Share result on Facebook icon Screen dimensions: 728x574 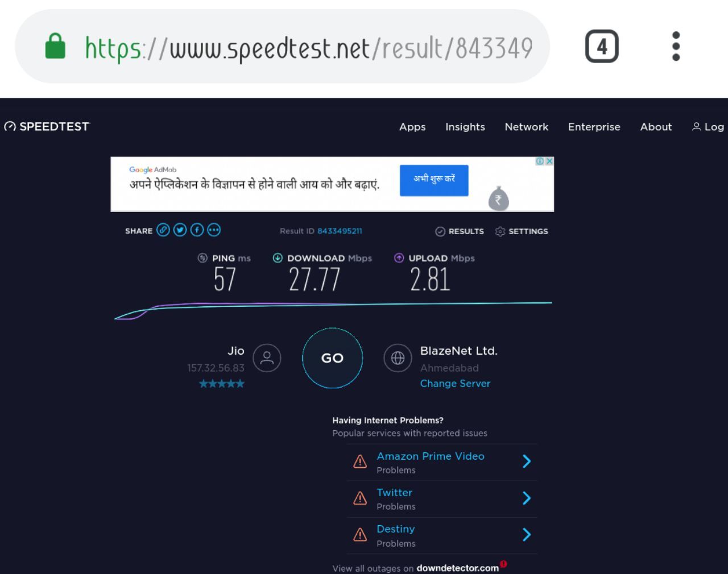point(197,230)
